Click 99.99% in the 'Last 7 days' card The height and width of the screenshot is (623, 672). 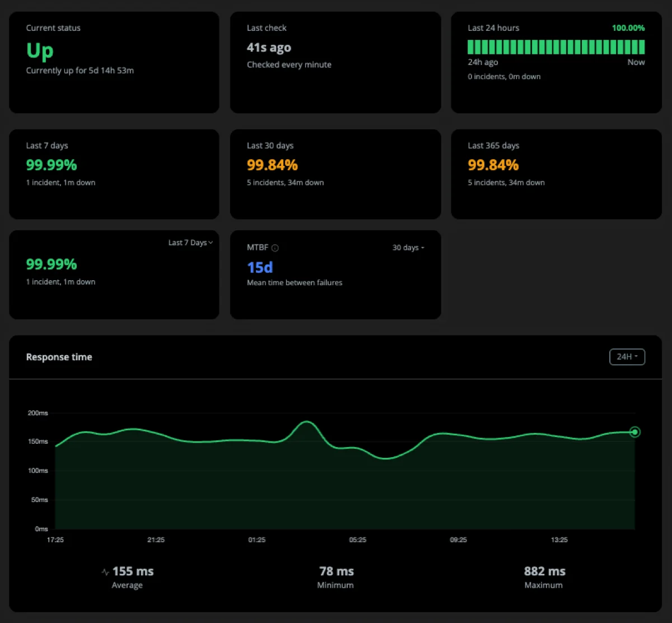[x=52, y=165]
